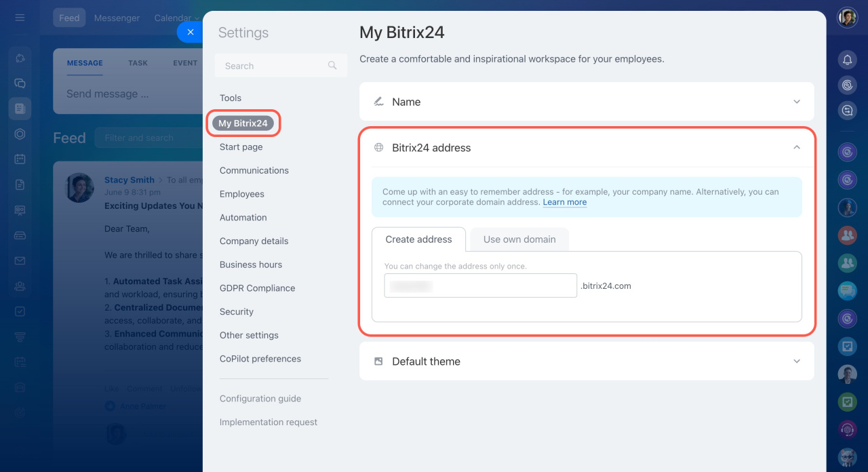Expand the Name section

coord(587,102)
